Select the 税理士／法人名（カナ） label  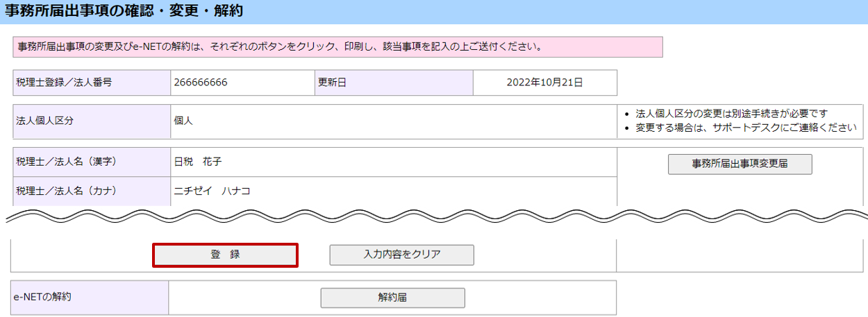coord(92,191)
